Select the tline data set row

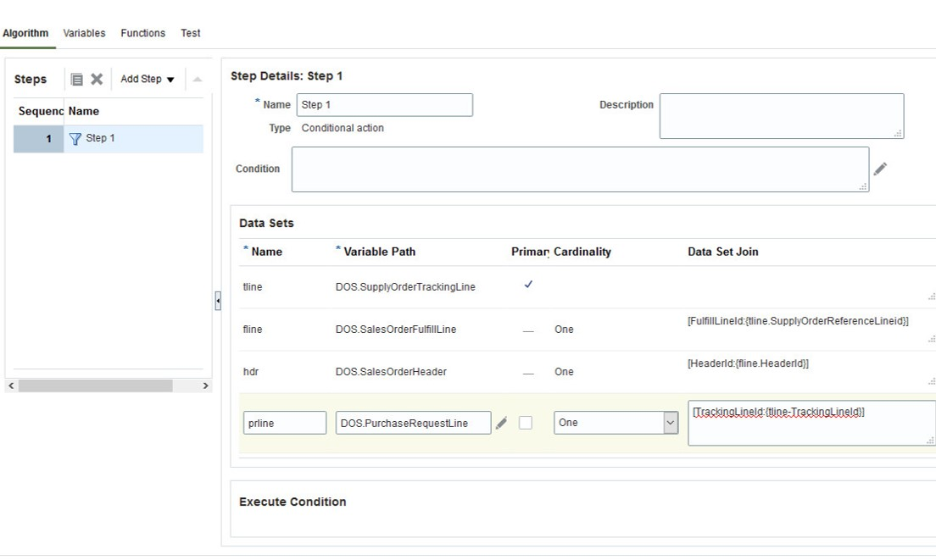588,287
